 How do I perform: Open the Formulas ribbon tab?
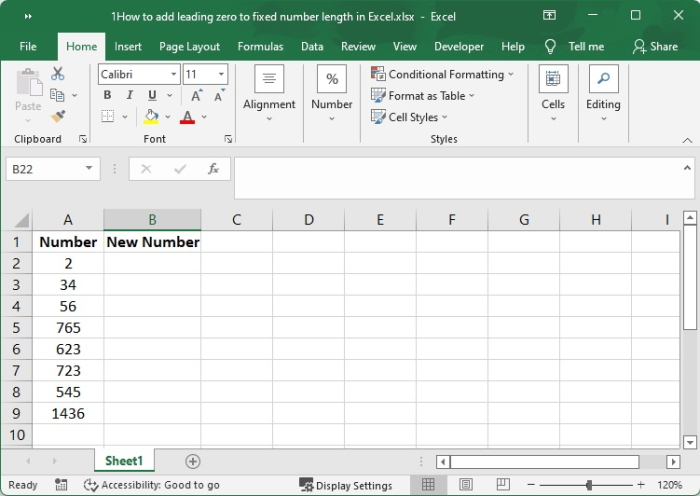coord(261,46)
